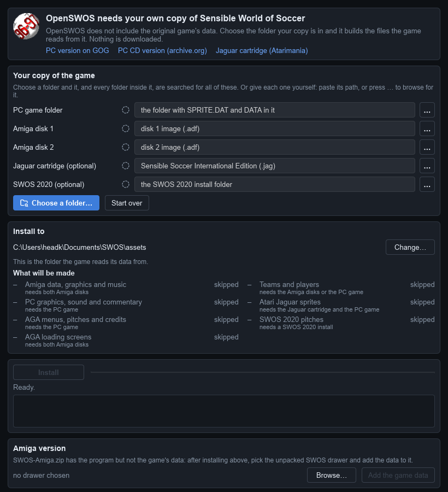
Task: Click the 'Amiga version' heading
Action: pyautogui.click(x=39, y=448)
